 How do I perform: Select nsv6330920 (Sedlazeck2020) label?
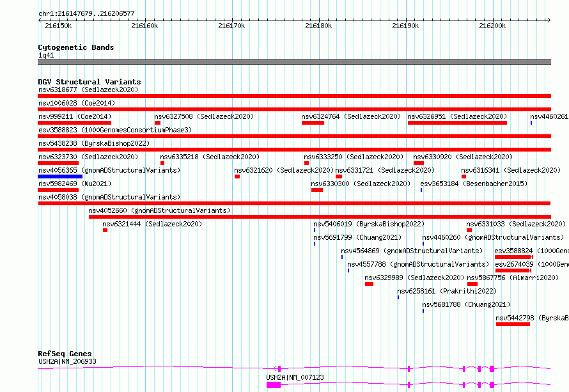(463, 157)
